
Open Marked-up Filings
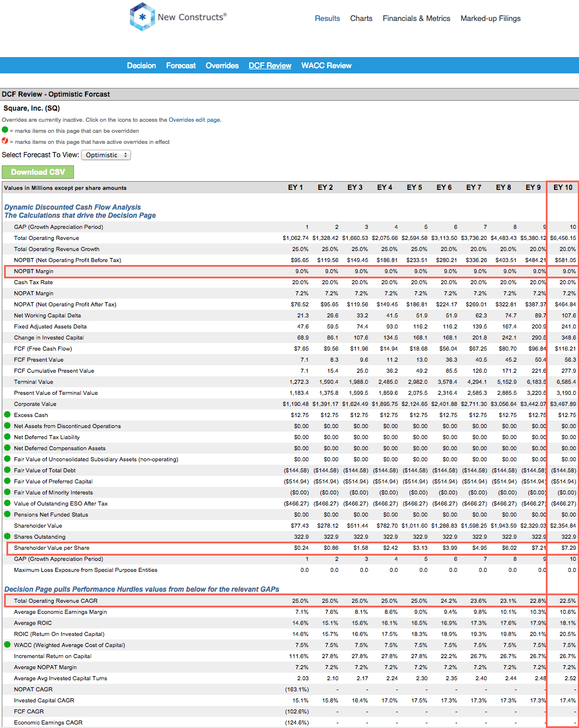490,19
